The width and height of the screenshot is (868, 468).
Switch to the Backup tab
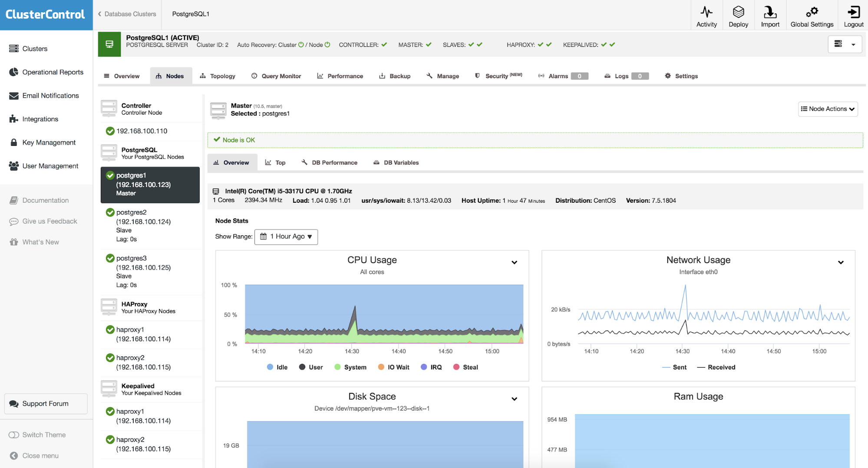(395, 76)
